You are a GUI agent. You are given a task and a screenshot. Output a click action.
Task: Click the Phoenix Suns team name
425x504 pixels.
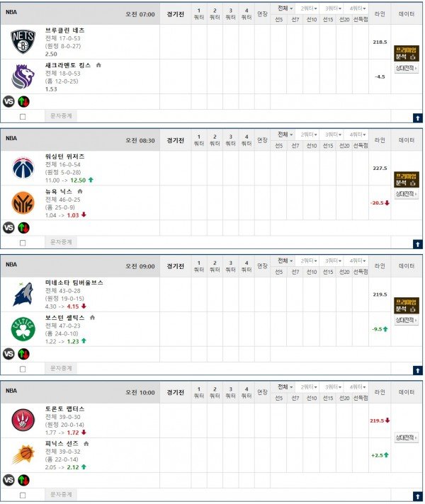pyautogui.click(x=62, y=443)
